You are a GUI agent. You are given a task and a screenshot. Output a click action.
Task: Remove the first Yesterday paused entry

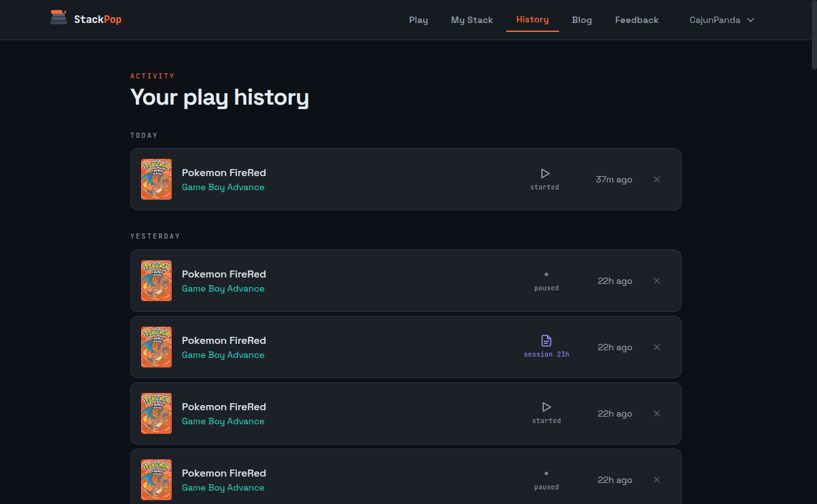tap(656, 281)
